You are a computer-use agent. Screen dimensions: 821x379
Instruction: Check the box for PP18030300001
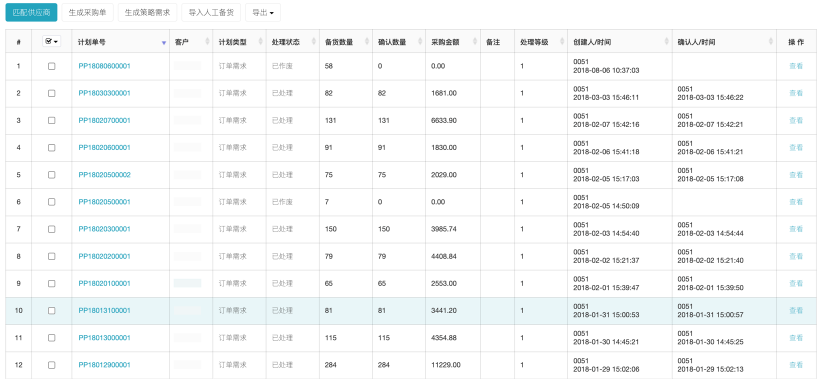pyautogui.click(x=51, y=93)
